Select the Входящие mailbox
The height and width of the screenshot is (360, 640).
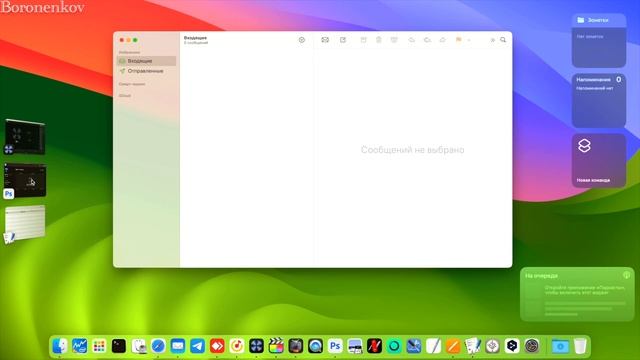click(146, 61)
